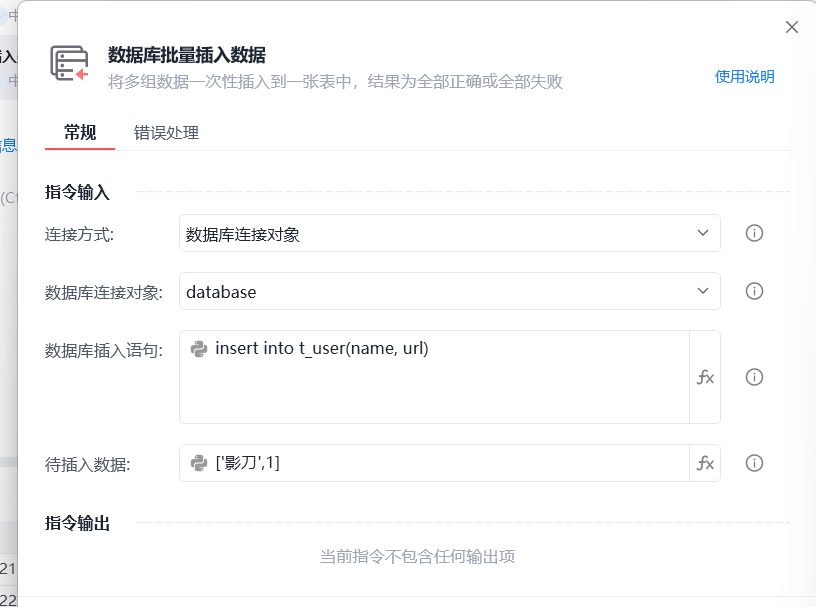The height and width of the screenshot is (607, 816).
Task: Click the database batch insert header icon
Action: pos(69,64)
